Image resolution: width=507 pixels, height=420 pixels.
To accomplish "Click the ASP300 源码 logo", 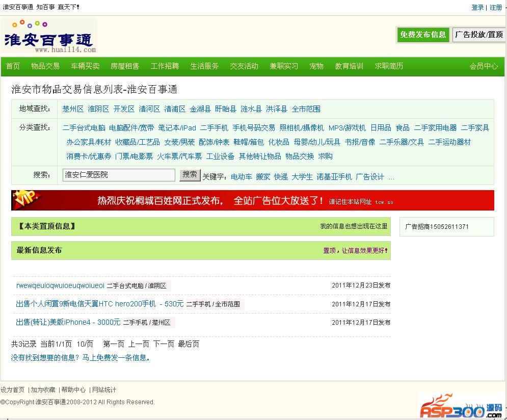I will (x=462, y=406).
